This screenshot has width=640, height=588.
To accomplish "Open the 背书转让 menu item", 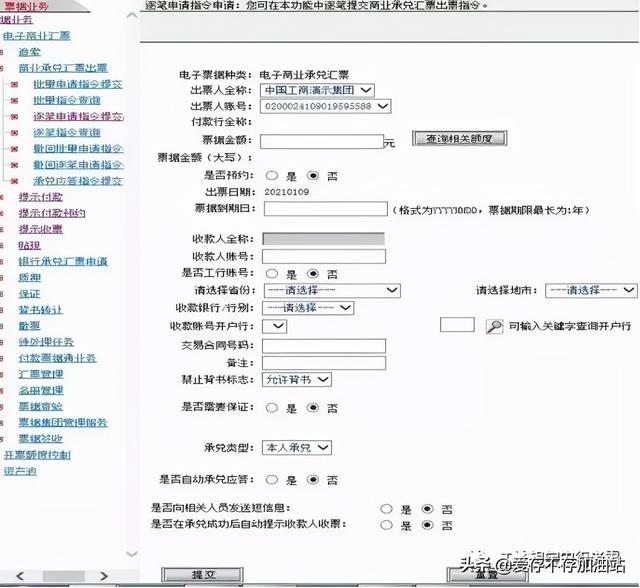I will [x=40, y=310].
